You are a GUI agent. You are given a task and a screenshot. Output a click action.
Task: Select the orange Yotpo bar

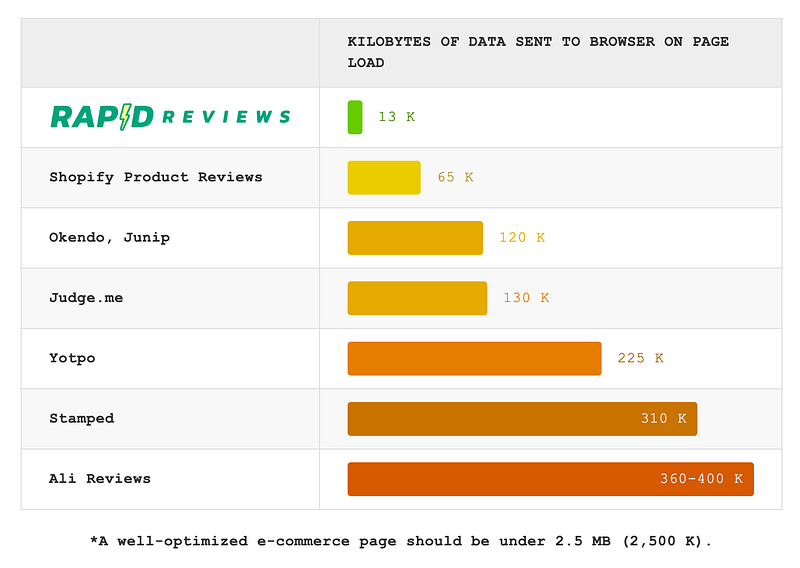click(x=474, y=358)
